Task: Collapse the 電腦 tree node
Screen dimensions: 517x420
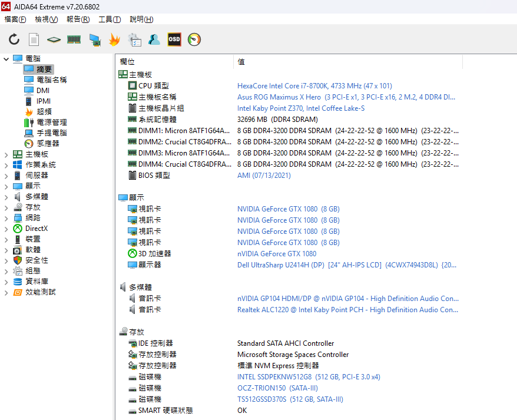Action: click(6, 59)
